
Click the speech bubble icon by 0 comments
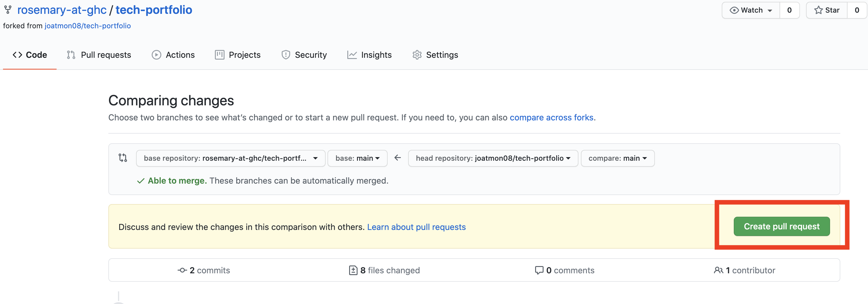539,270
